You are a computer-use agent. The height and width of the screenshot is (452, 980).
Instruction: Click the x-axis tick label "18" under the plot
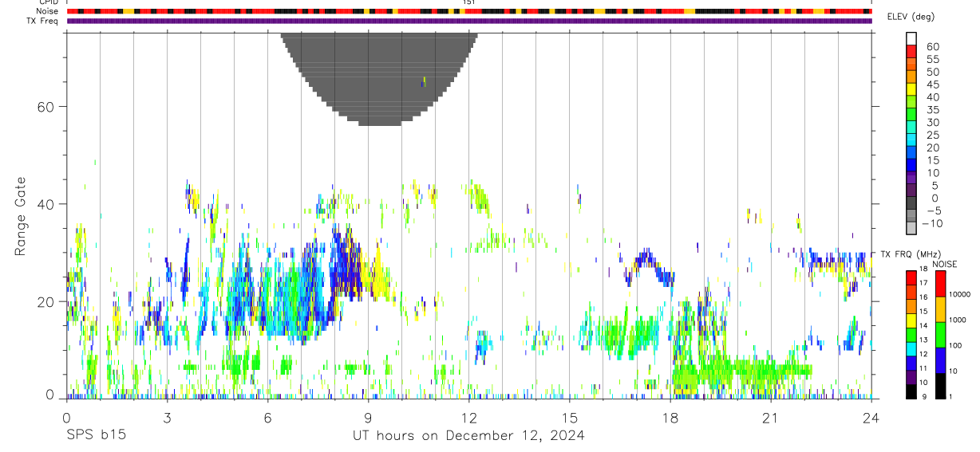[x=670, y=418]
